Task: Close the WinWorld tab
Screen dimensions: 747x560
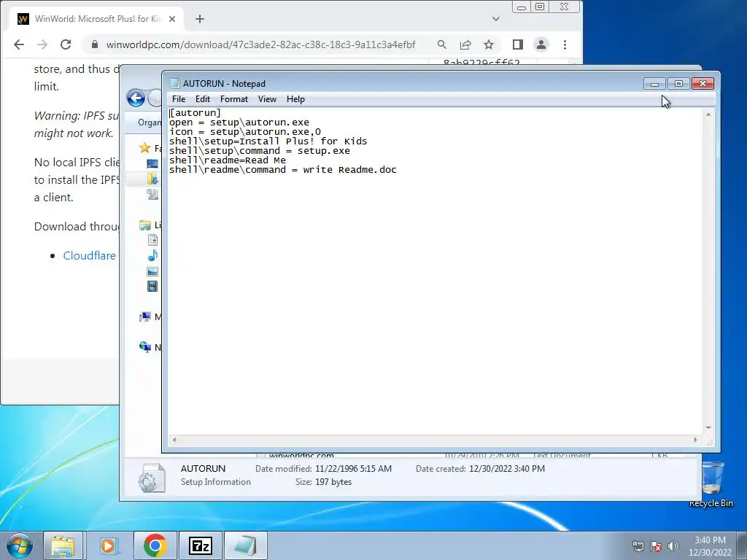Action: pos(172,19)
